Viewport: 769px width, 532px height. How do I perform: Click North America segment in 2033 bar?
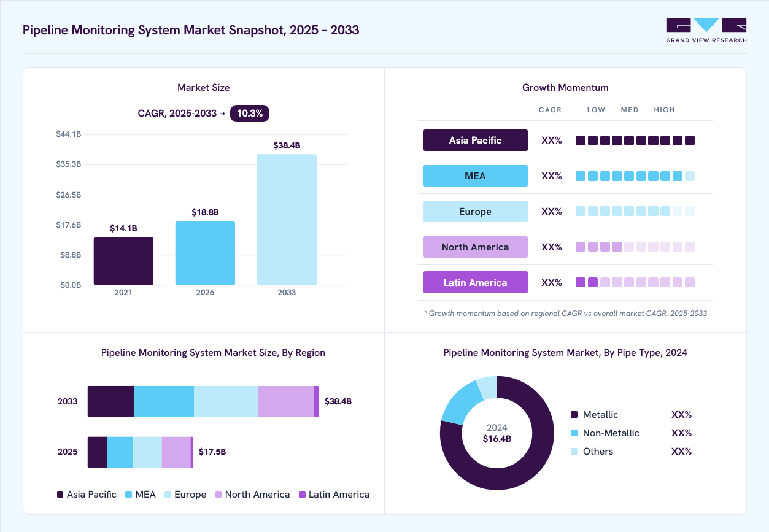click(286, 402)
